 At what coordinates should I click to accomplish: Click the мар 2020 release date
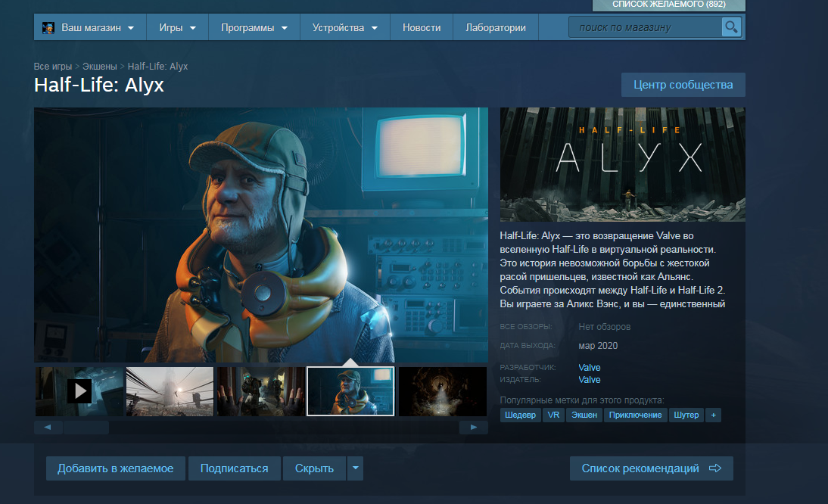point(598,346)
